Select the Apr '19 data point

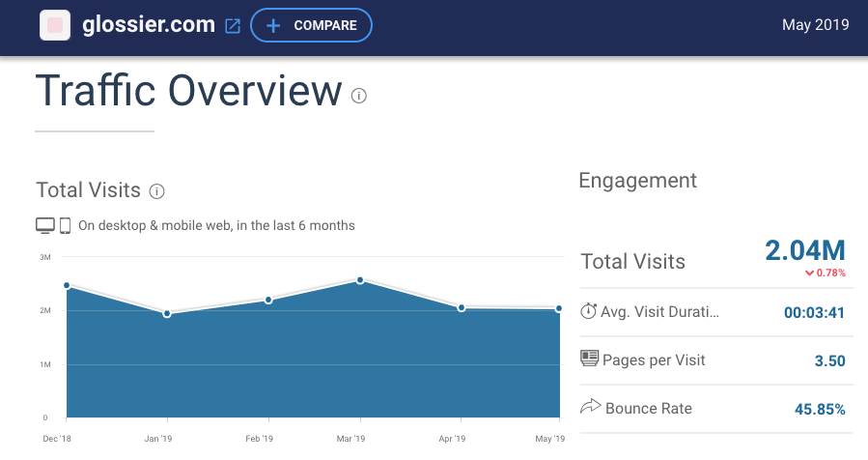[x=462, y=307]
